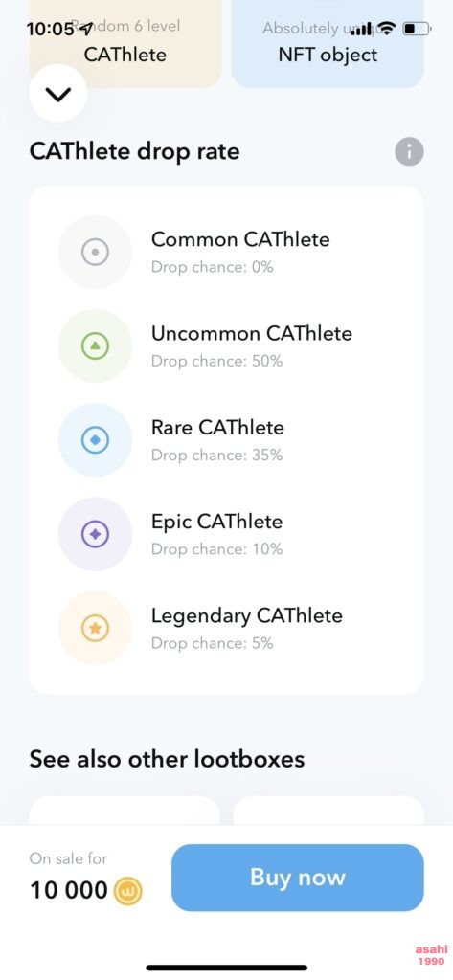Tap the Epic CAThlete drop chance text

217,549
